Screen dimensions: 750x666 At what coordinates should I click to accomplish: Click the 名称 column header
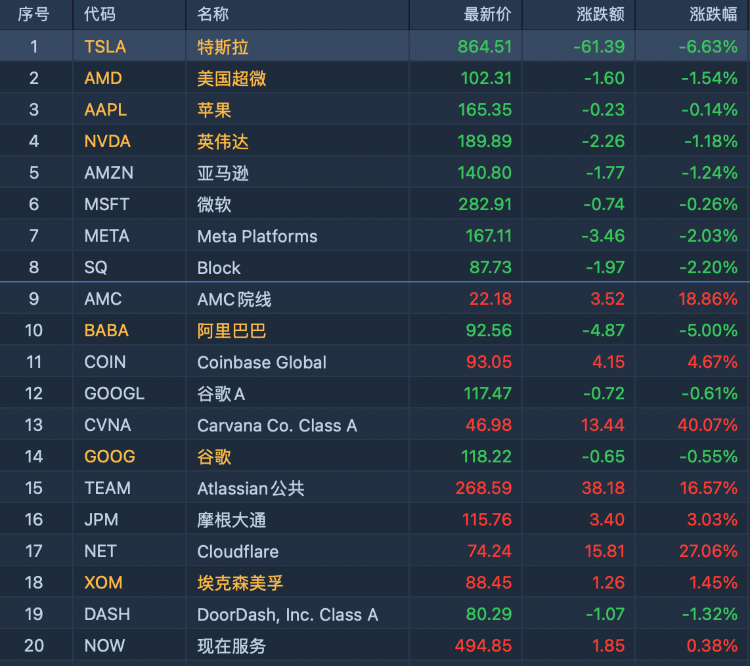pos(213,14)
